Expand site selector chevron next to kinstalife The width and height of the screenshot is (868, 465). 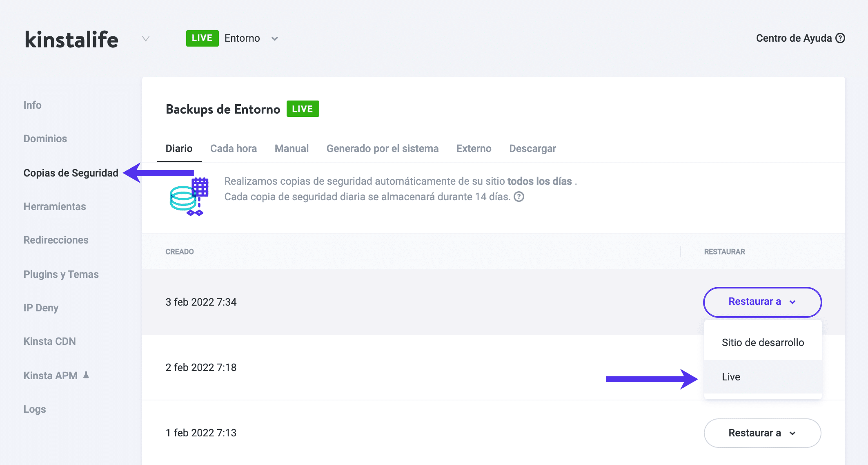pyautogui.click(x=146, y=39)
